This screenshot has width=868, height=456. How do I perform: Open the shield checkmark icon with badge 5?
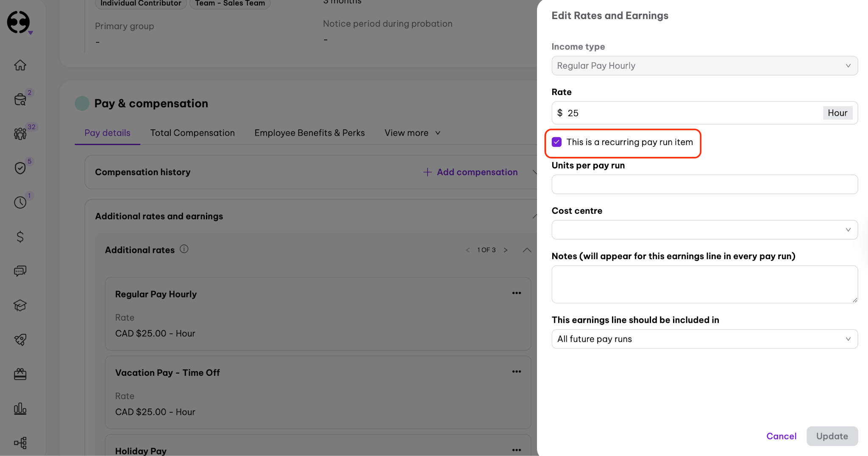20,168
